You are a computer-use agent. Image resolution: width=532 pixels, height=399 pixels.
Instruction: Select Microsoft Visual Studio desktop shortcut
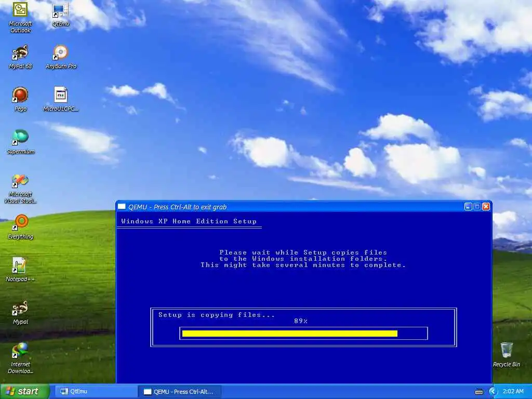20,189
